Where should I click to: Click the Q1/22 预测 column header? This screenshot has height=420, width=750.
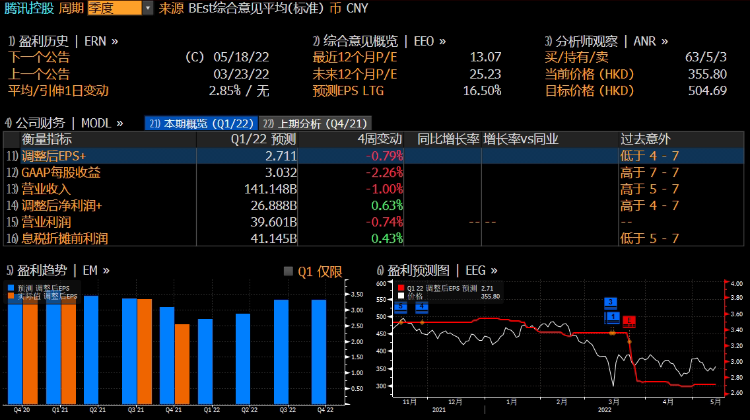tap(264, 139)
